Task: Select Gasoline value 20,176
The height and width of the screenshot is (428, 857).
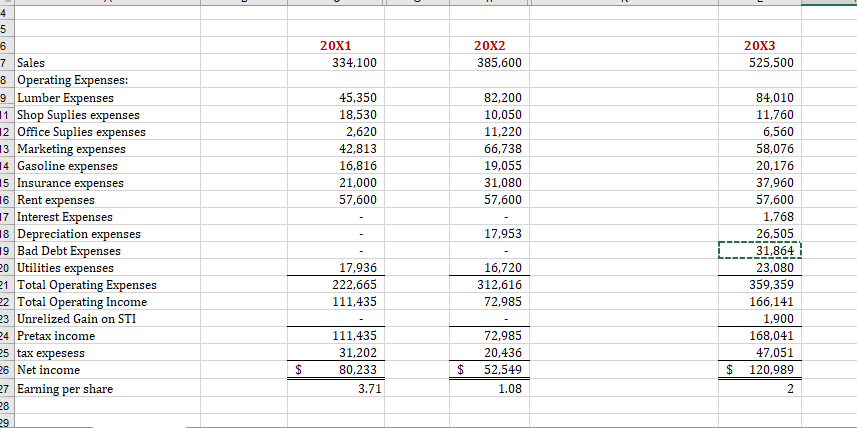Action: tap(759, 166)
